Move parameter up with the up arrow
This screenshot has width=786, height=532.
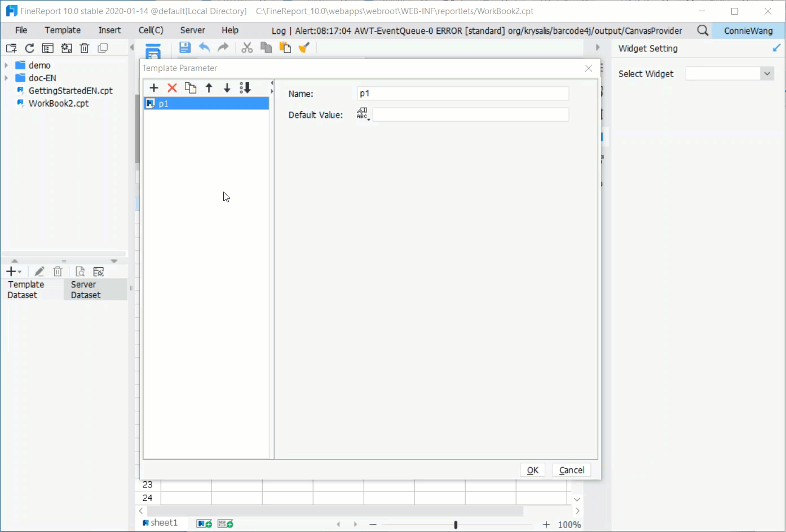point(209,88)
